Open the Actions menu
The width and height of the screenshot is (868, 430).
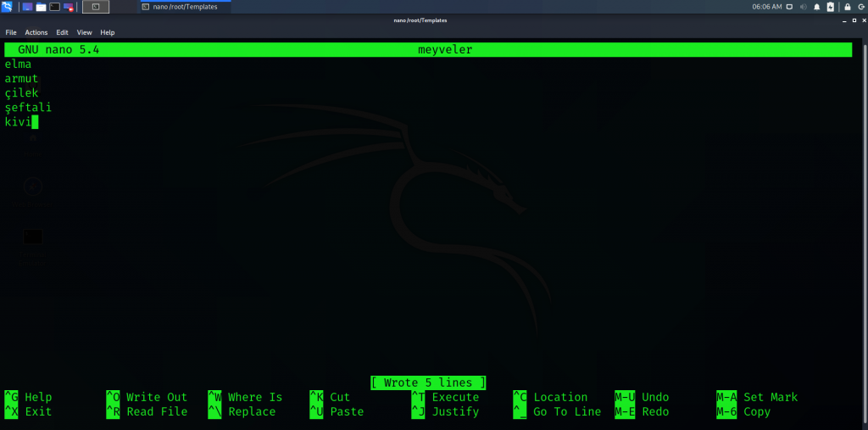point(36,32)
